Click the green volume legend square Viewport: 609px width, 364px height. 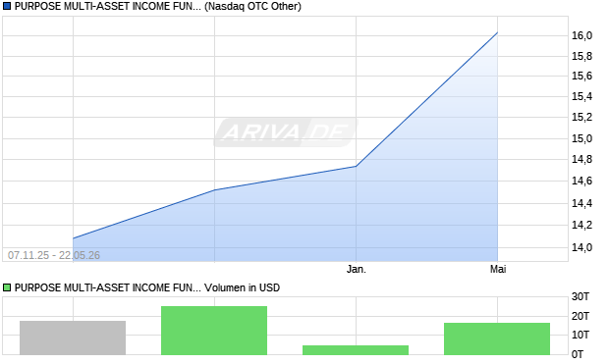(7, 287)
